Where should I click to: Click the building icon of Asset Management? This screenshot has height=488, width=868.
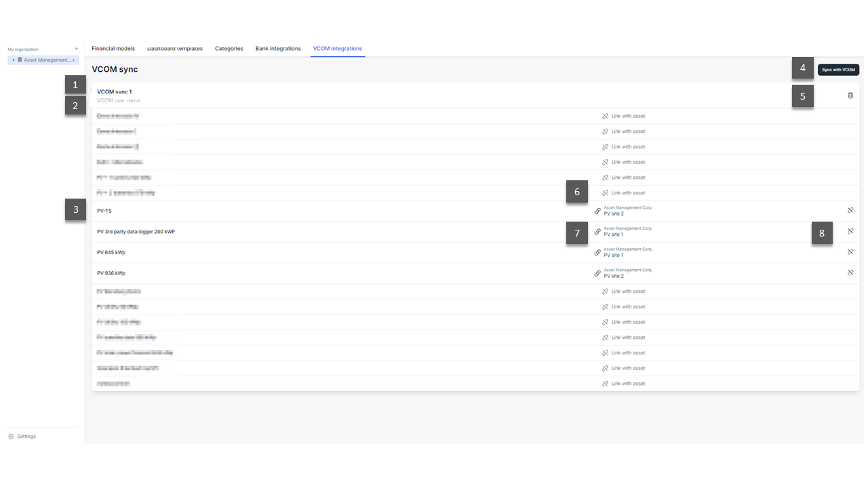click(20, 60)
